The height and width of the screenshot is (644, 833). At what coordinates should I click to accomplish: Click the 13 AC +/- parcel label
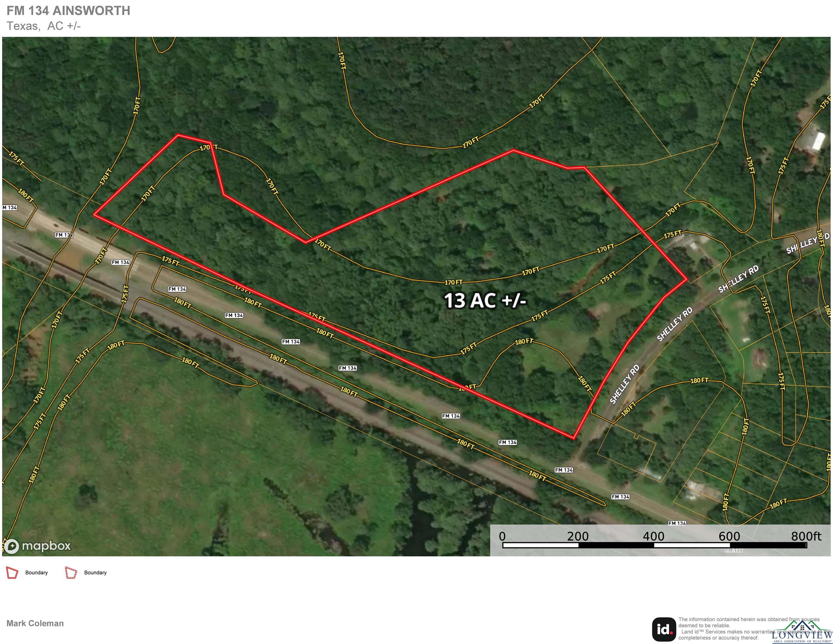coord(485,301)
